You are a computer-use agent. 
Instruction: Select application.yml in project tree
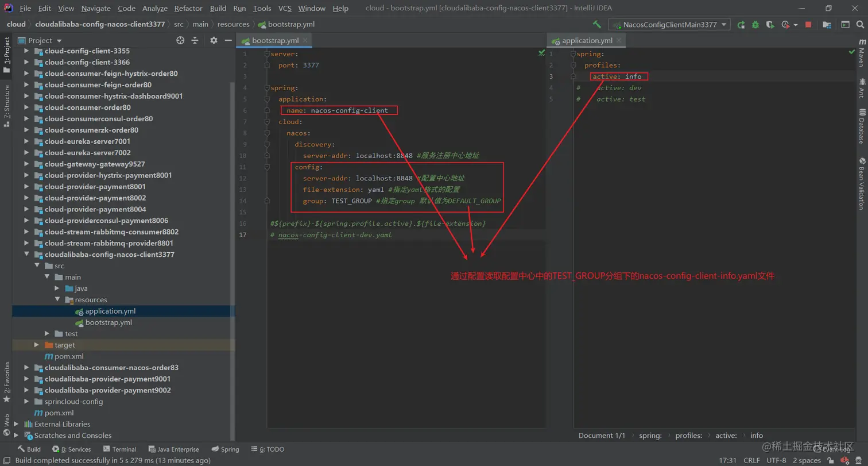(110, 311)
